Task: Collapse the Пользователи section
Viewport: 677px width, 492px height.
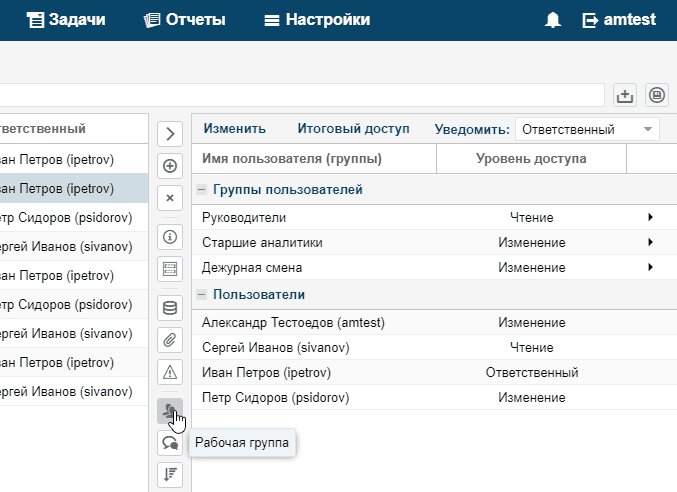Action: 202,295
